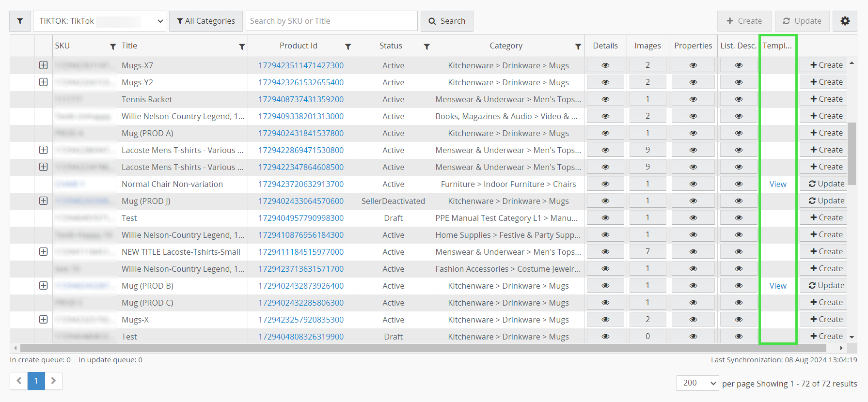
Task: Open the TIKTOK channel dropdown
Action: pyautogui.click(x=99, y=21)
